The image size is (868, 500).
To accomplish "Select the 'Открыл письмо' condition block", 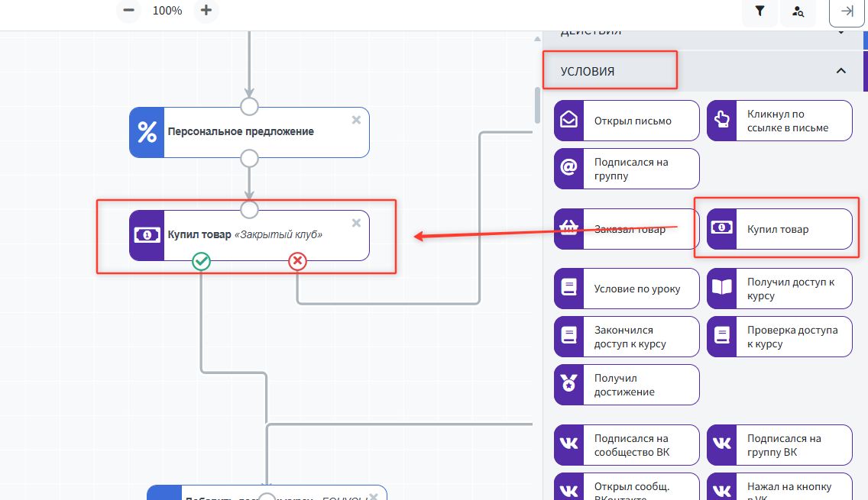I will tap(627, 121).
